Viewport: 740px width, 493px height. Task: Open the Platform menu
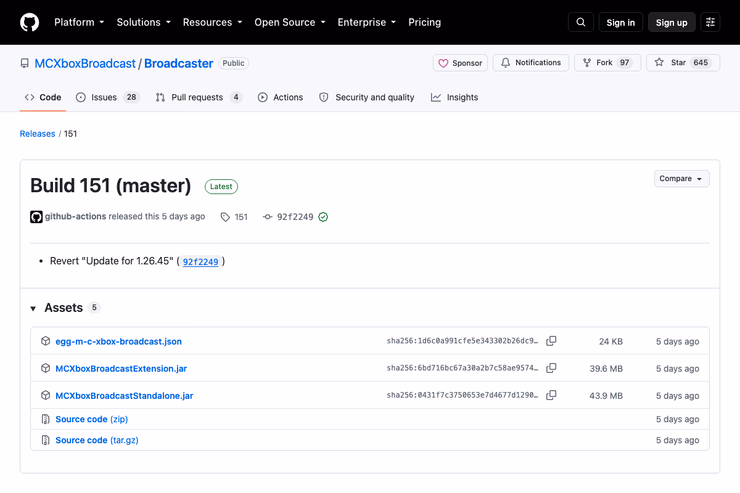(79, 22)
